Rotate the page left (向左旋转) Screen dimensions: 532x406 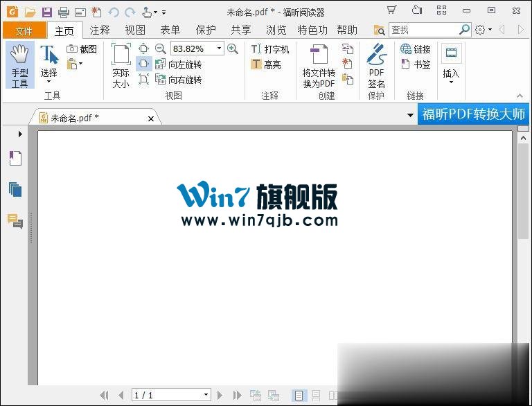[x=178, y=64]
